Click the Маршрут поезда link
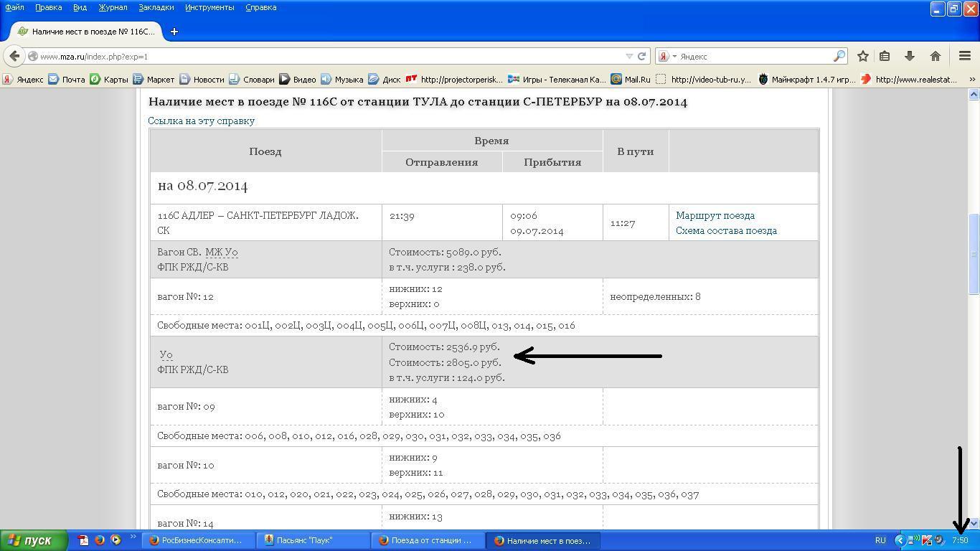This screenshot has height=551, width=980. coord(715,215)
